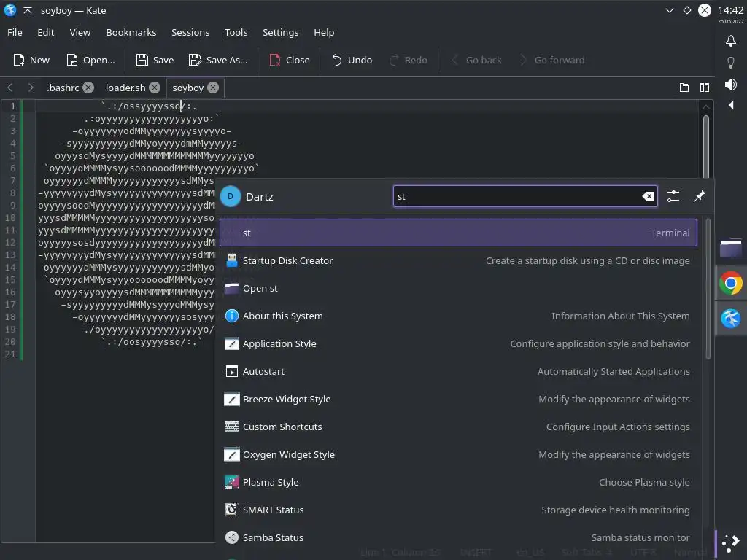Click the New document toolbar button
The width and height of the screenshot is (747, 560).
click(31, 60)
